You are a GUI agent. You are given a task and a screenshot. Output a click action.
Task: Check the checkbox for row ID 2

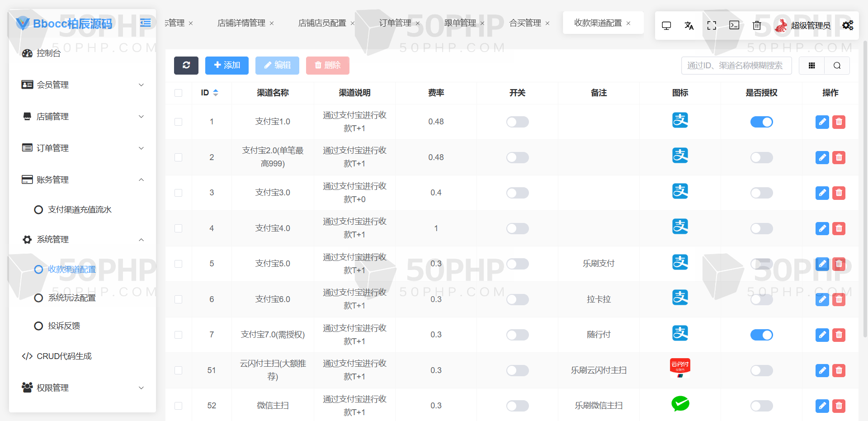[x=178, y=157]
